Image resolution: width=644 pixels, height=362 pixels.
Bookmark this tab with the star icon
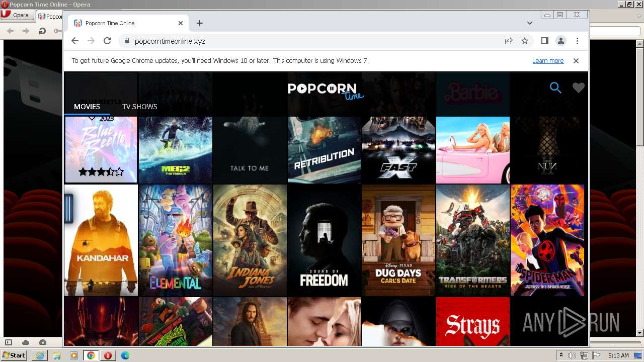(525, 41)
